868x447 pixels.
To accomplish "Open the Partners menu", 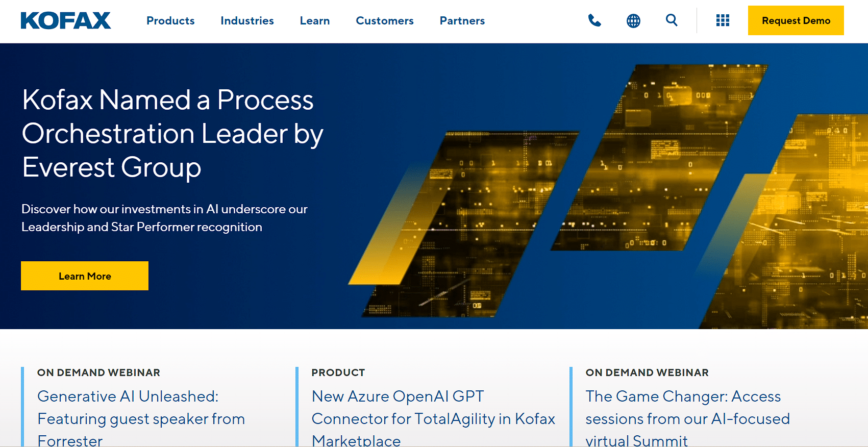I will (462, 21).
